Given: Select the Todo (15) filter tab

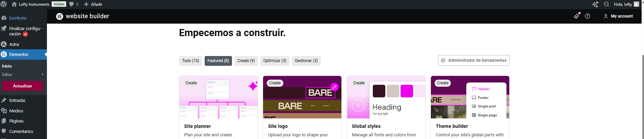Looking at the screenshot, I should tap(190, 61).
